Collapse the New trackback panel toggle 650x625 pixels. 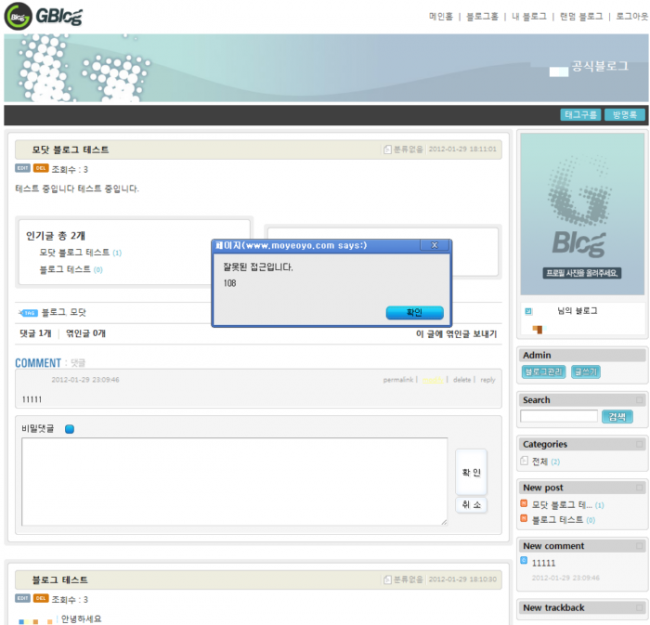(640, 608)
